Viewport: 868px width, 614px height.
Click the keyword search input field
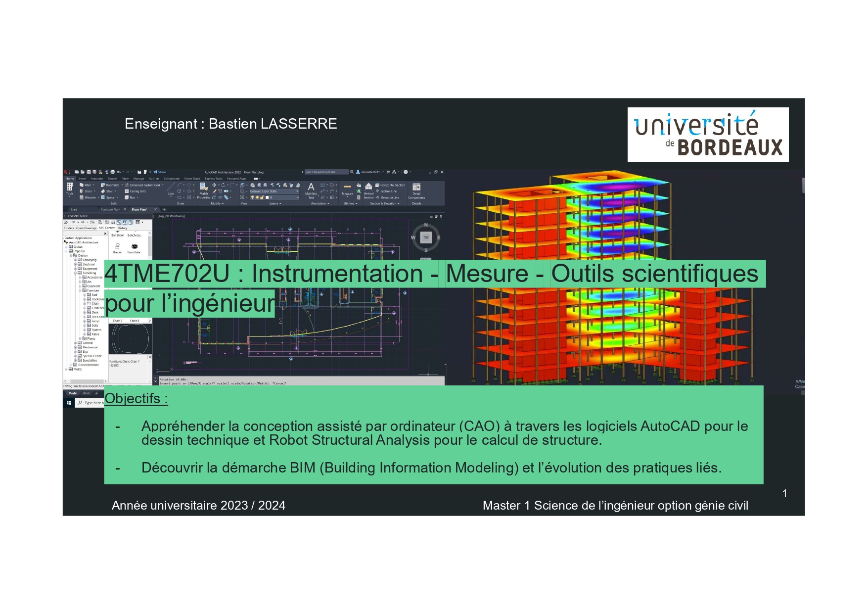326,172
